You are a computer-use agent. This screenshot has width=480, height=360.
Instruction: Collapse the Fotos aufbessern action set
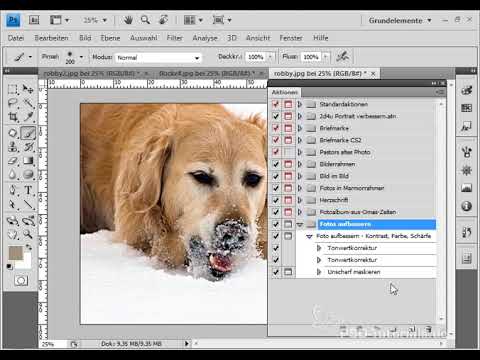pyautogui.click(x=299, y=225)
